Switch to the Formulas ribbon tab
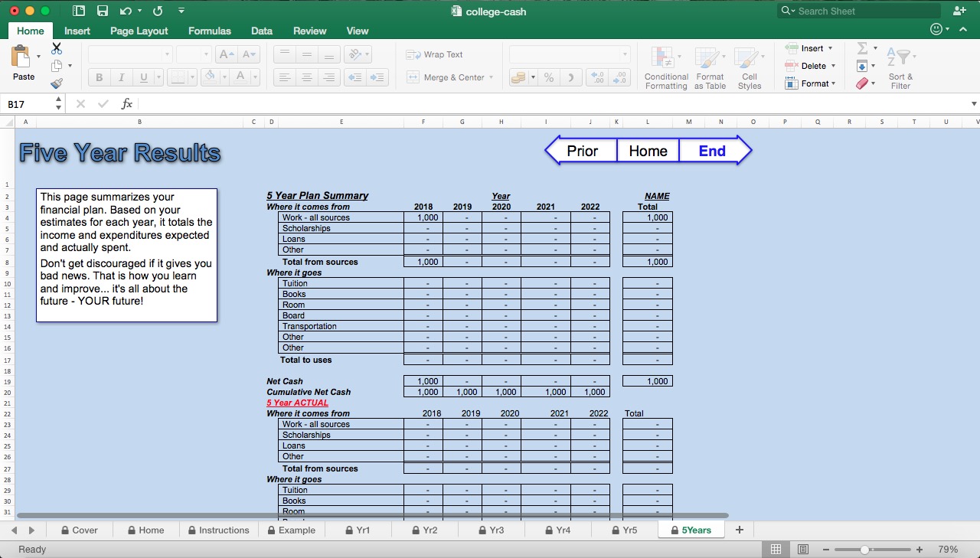Image resolution: width=980 pixels, height=558 pixels. click(209, 31)
